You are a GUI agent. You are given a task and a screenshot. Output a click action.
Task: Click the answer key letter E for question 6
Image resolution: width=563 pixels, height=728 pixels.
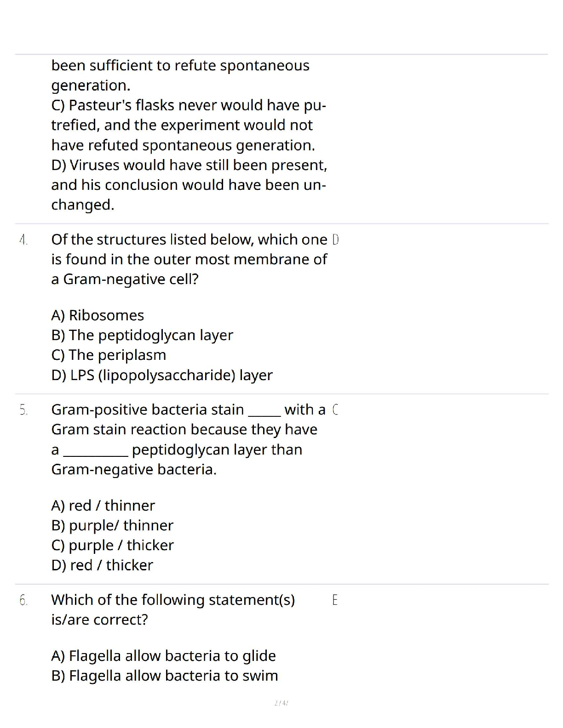[x=335, y=600]
